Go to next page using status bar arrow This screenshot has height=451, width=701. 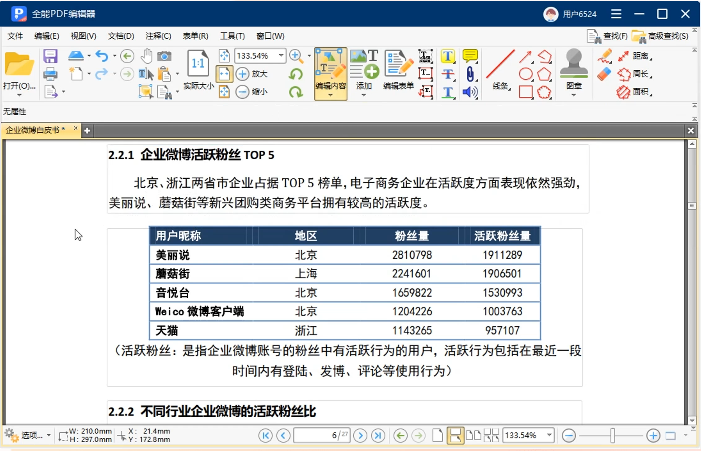360,435
